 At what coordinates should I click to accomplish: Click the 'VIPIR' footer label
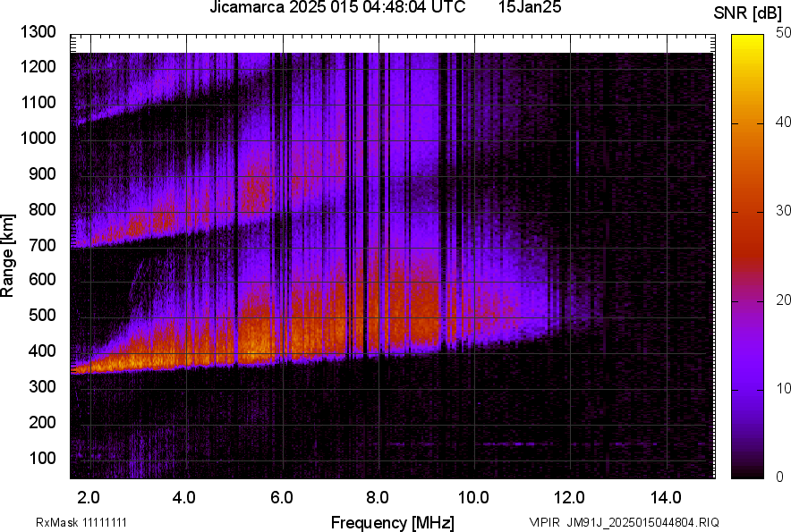[545, 522]
